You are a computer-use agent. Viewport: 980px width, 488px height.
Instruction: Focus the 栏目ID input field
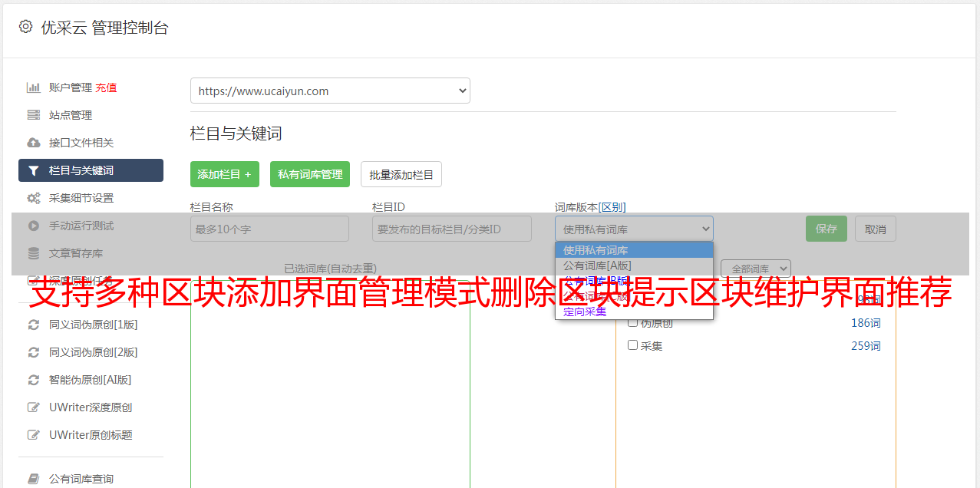click(452, 229)
